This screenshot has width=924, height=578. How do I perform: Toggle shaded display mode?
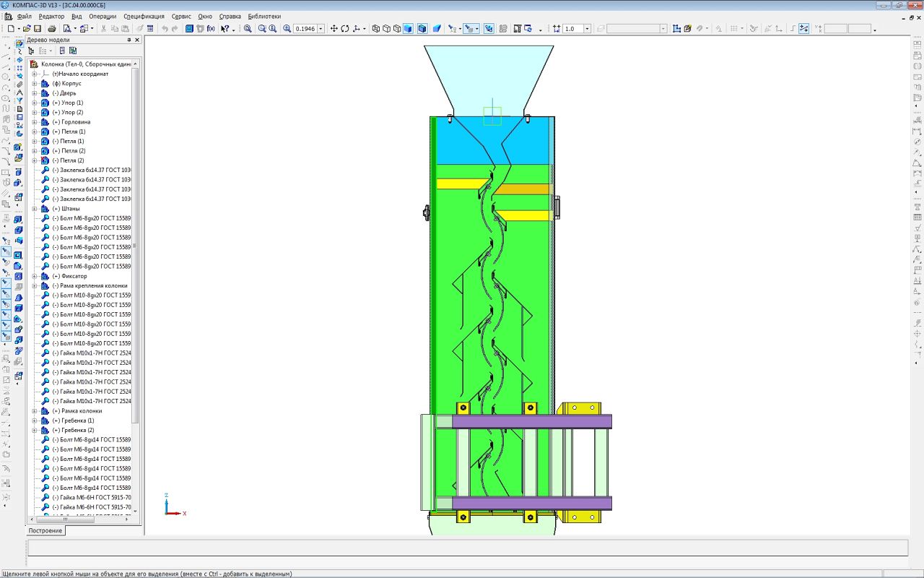[409, 29]
